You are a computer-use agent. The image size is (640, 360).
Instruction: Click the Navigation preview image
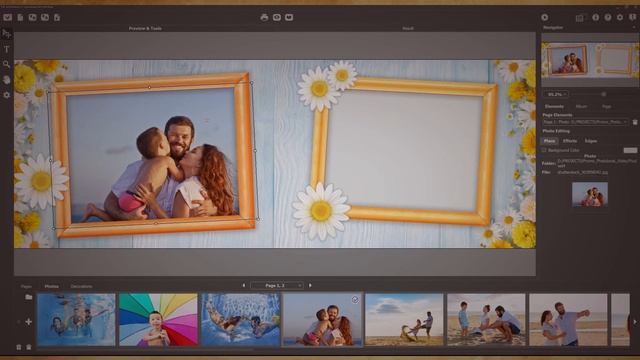click(x=590, y=60)
